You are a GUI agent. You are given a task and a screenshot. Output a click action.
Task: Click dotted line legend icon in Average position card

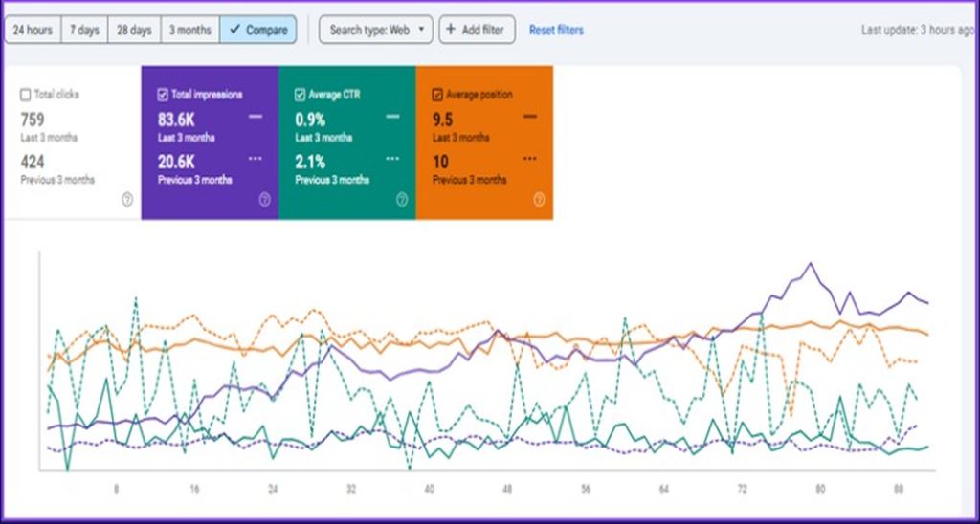point(530,158)
